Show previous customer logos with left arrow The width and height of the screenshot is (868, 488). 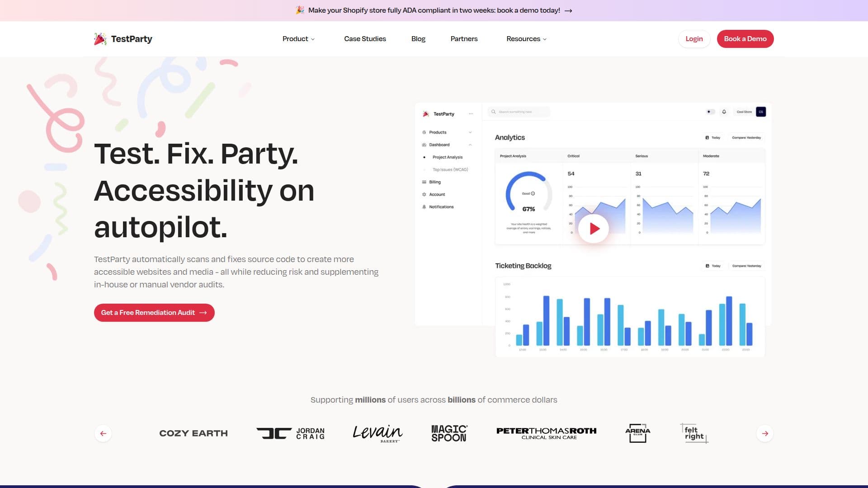coord(103,433)
